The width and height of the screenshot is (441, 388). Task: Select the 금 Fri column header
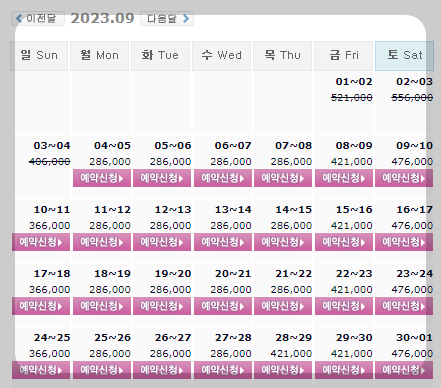[x=343, y=56]
